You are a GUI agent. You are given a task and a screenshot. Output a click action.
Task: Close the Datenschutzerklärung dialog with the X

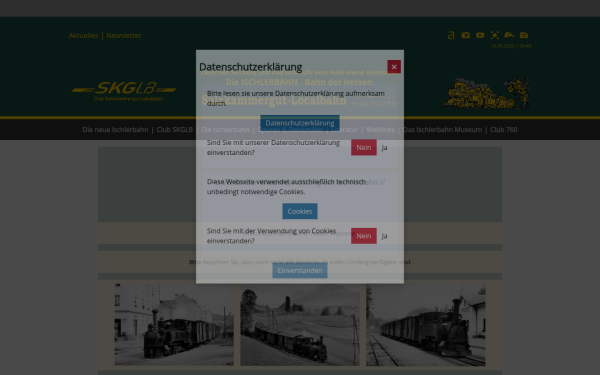(x=394, y=67)
